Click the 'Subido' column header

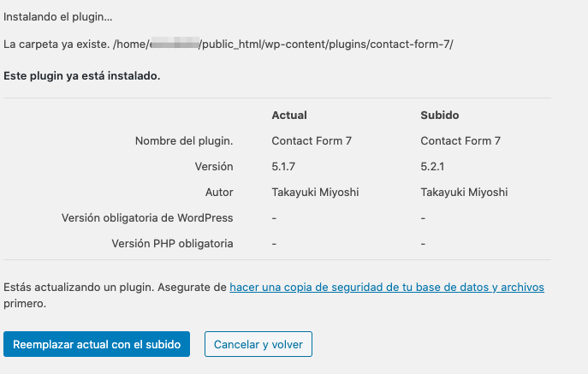(x=439, y=116)
